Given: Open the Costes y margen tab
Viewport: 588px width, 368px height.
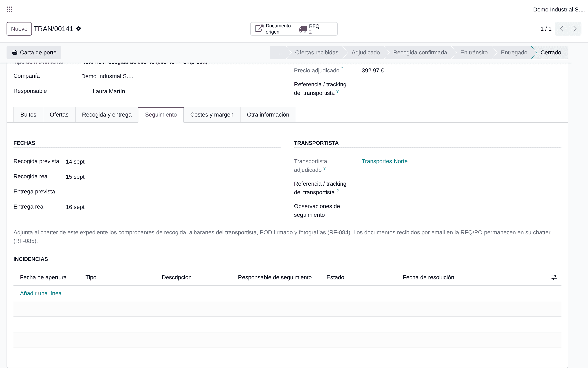Looking at the screenshot, I should click(x=212, y=115).
